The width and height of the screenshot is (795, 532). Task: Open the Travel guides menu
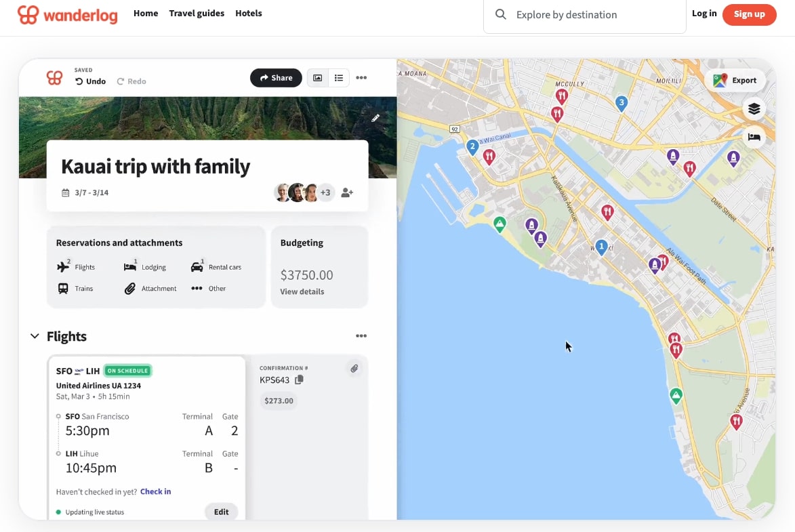pyautogui.click(x=197, y=13)
